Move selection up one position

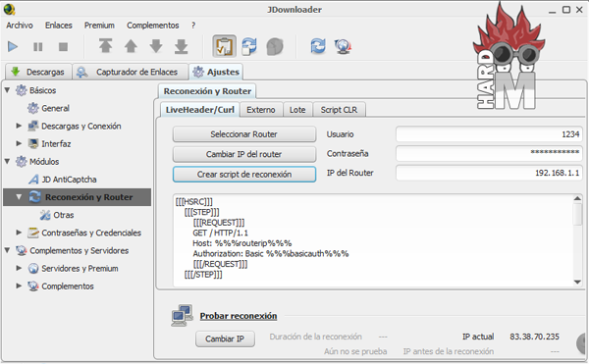pos(131,46)
